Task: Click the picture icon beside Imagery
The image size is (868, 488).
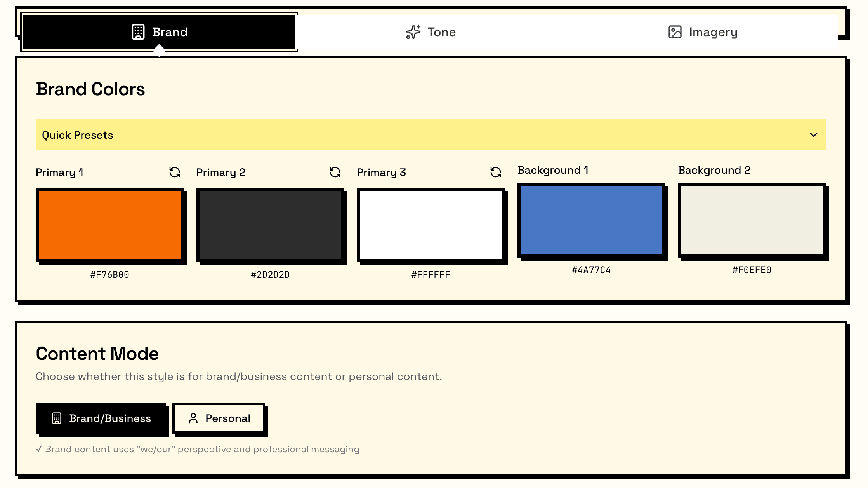Action: point(675,32)
